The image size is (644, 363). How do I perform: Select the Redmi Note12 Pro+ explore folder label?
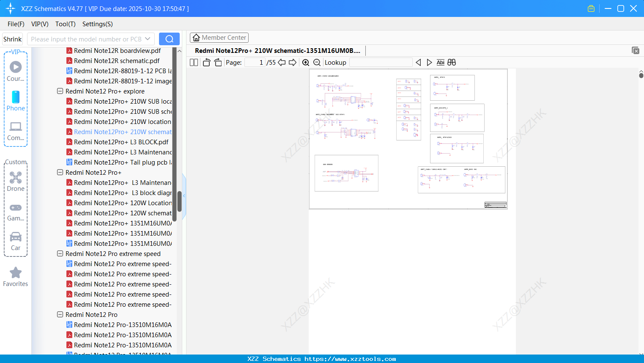pyautogui.click(x=105, y=91)
